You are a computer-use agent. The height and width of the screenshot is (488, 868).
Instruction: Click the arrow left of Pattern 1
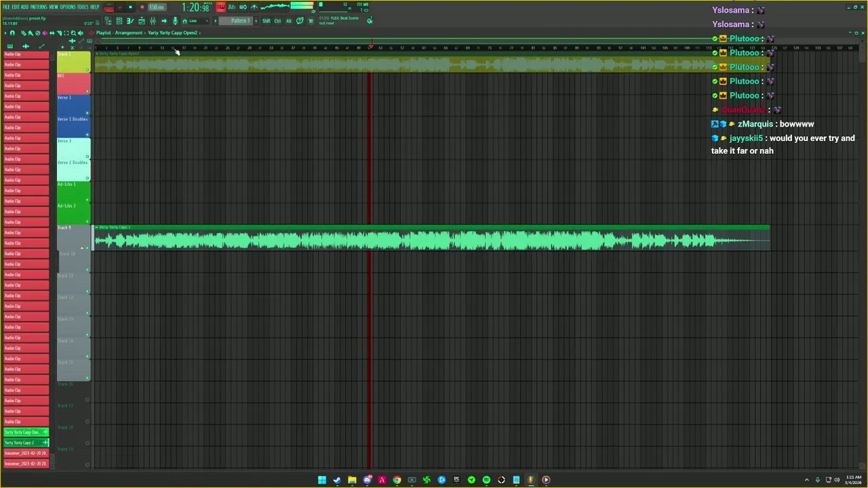[216, 21]
